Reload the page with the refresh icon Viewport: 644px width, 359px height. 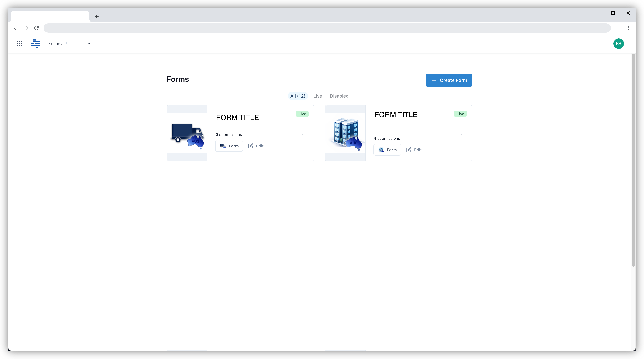pyautogui.click(x=36, y=28)
